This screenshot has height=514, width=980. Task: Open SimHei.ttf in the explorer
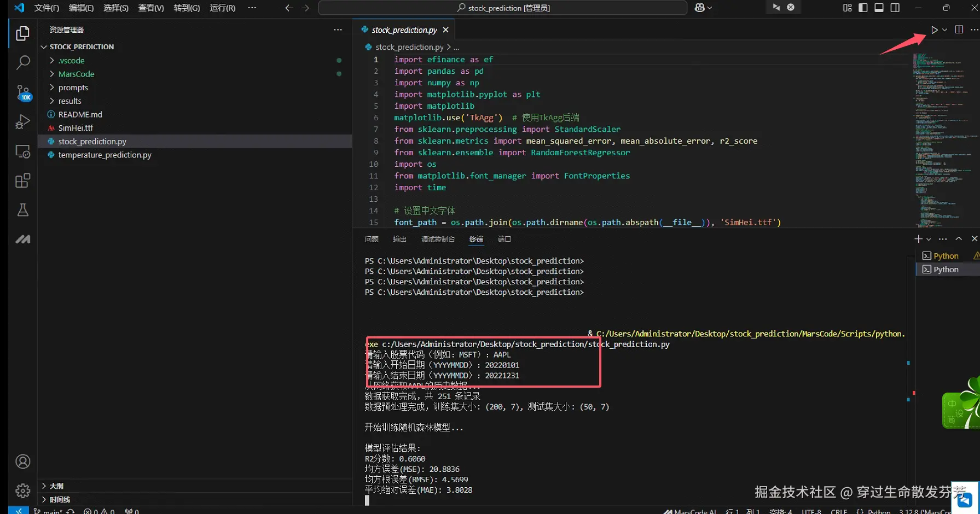[x=195, y=128]
